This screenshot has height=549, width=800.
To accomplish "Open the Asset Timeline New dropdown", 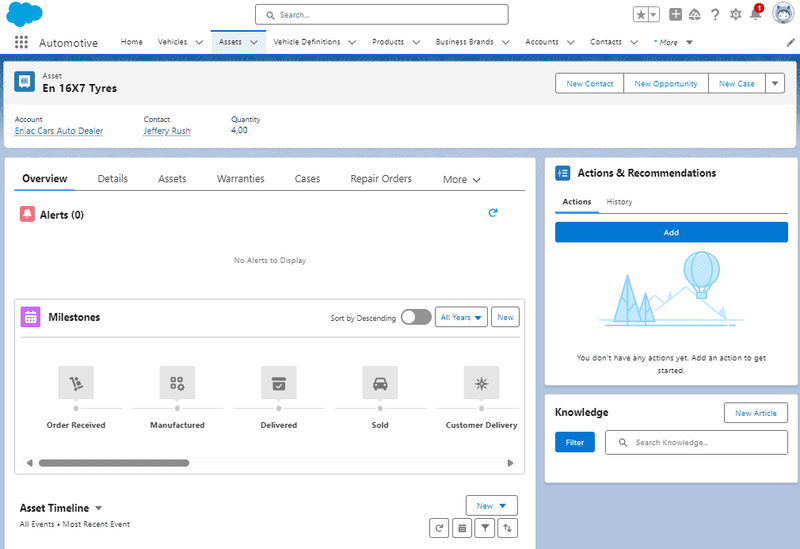I will [x=491, y=506].
